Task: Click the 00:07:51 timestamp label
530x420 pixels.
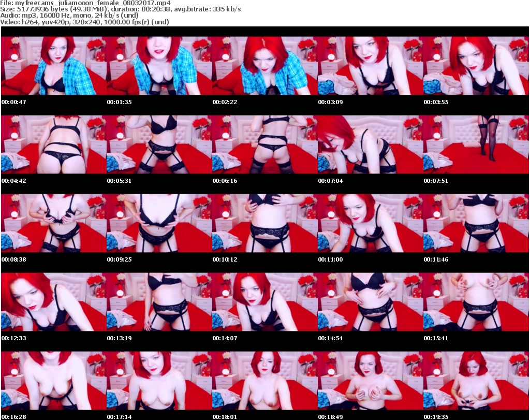Action: tap(436, 181)
